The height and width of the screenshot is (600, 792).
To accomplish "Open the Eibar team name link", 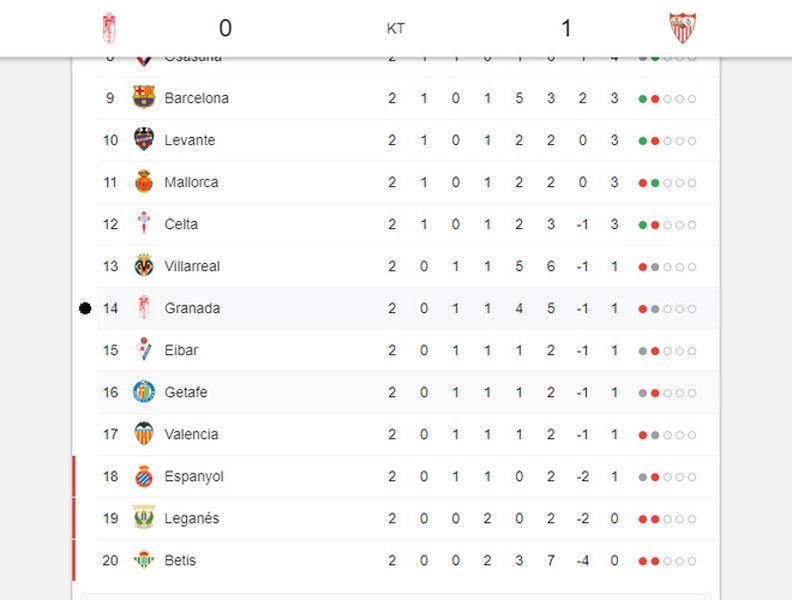I will pos(181,350).
